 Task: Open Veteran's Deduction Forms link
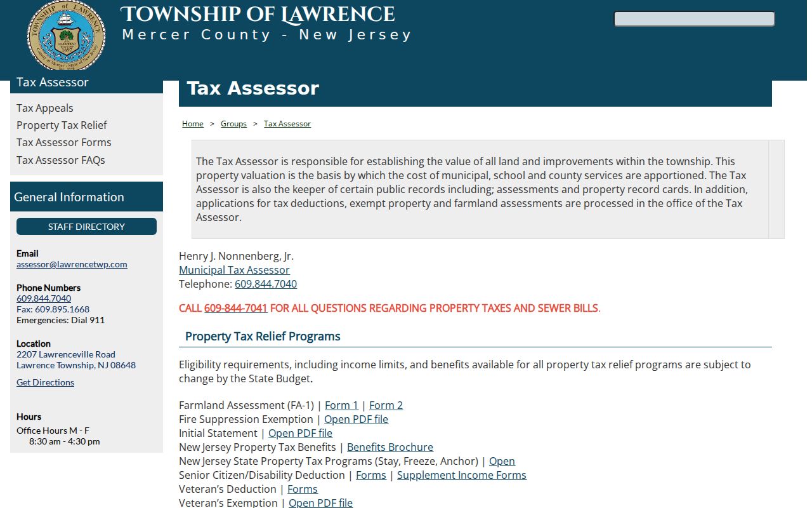click(303, 489)
